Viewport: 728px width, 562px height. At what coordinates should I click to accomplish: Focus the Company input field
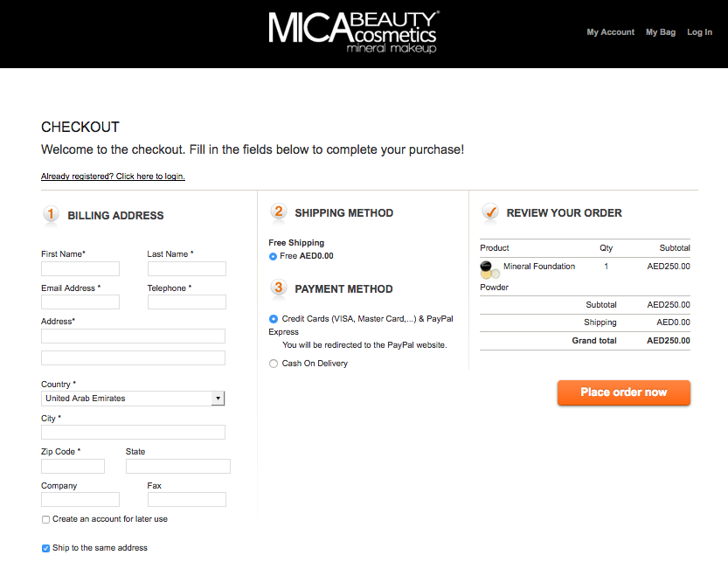pos(80,500)
